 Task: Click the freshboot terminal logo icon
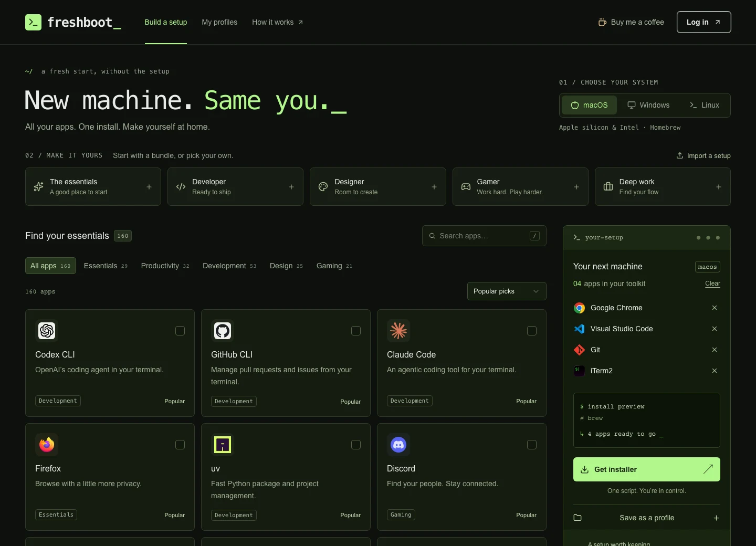tap(33, 22)
